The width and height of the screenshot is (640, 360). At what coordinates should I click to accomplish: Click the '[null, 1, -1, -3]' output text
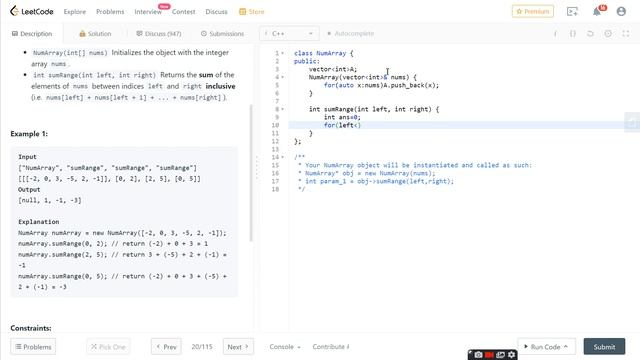coord(50,200)
